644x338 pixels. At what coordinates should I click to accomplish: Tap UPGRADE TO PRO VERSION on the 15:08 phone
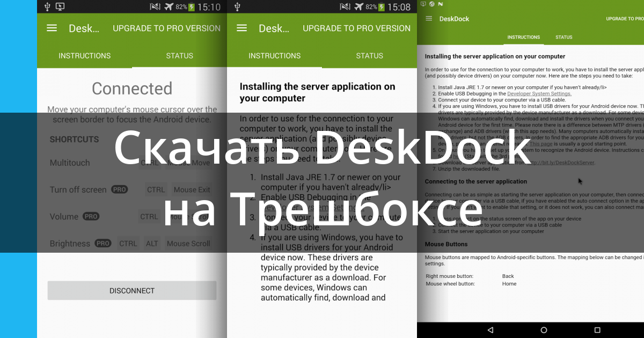click(357, 28)
